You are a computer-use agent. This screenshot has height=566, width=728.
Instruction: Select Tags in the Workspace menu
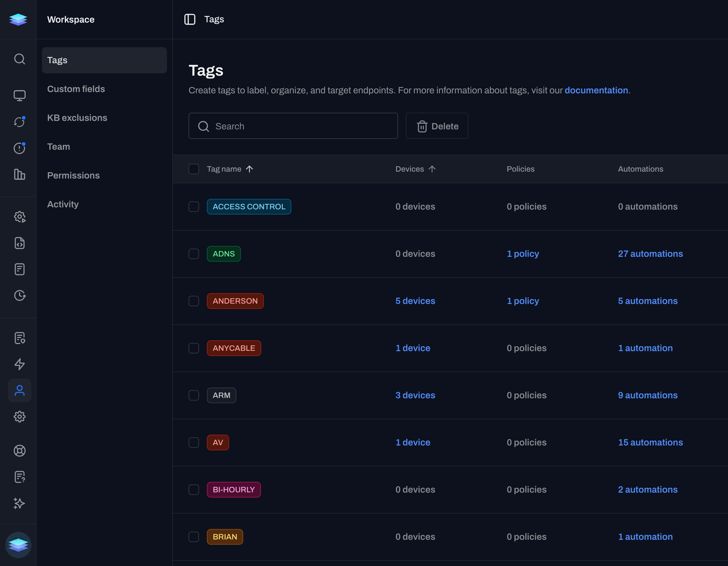[104, 60]
